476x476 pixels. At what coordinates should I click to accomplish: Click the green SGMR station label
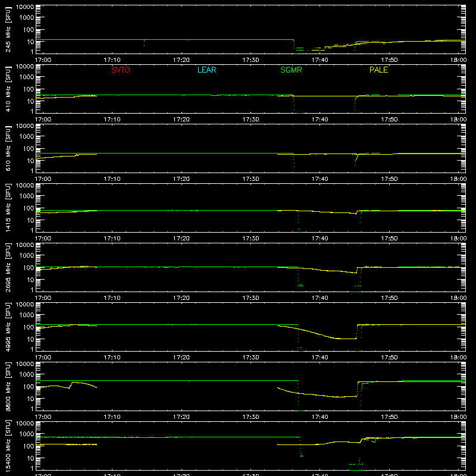(x=291, y=70)
